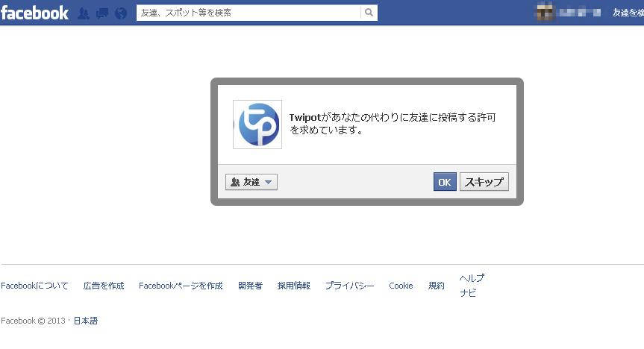Open the 開発者 footer link
The height and width of the screenshot is (349, 644).
pyautogui.click(x=250, y=286)
